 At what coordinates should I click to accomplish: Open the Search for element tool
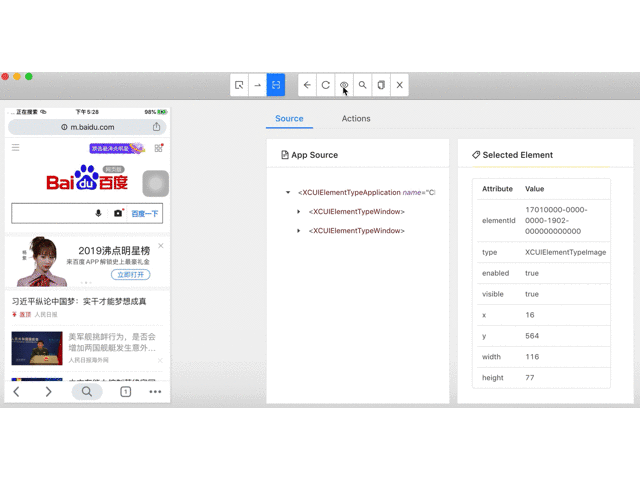coord(362,85)
